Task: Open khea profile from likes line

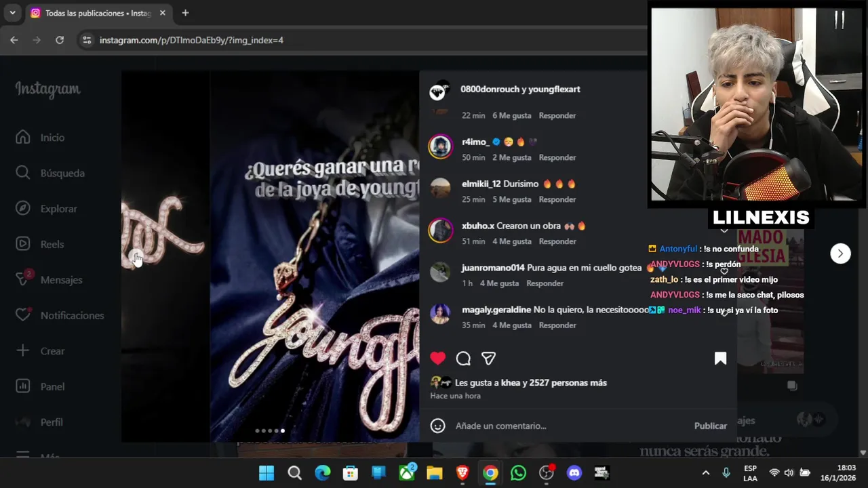Action: (510, 383)
